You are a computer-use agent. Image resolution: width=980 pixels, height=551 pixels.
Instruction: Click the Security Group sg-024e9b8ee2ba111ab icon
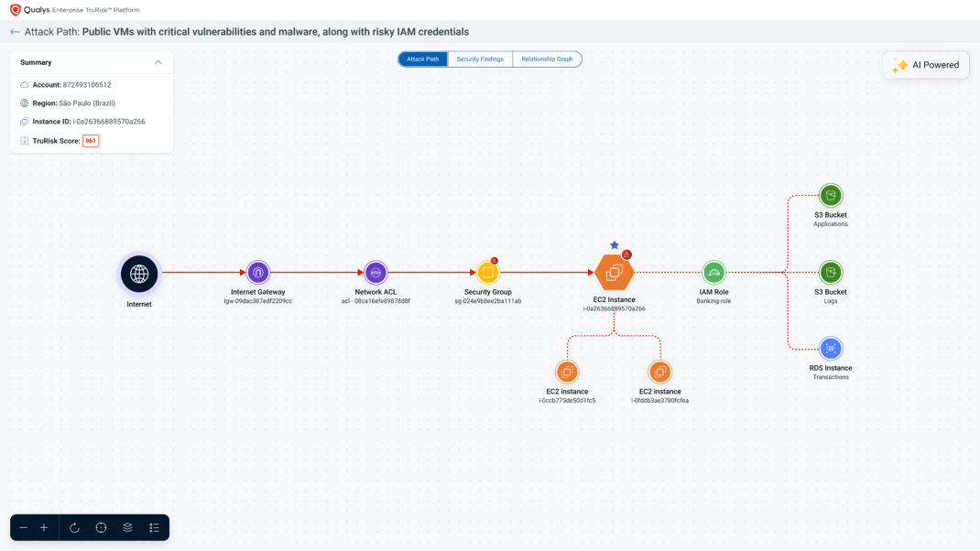pos(488,271)
